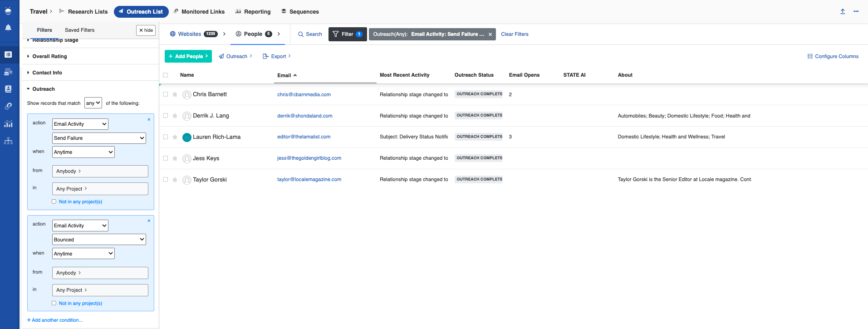This screenshot has width=868, height=329.
Task: Switch to the Saved Filters tab
Action: coord(80,30)
